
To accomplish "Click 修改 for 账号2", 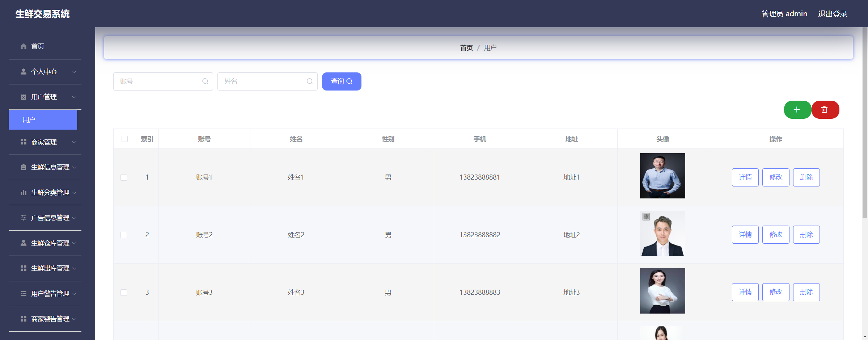I will click(x=776, y=235).
